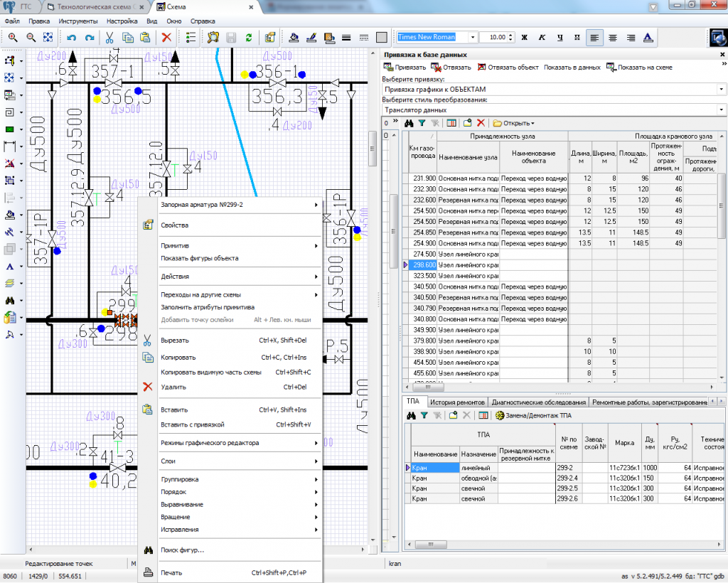The width and height of the screenshot is (728, 583).
Task: Click the font size field 10.00
Action: pyautogui.click(x=493, y=37)
